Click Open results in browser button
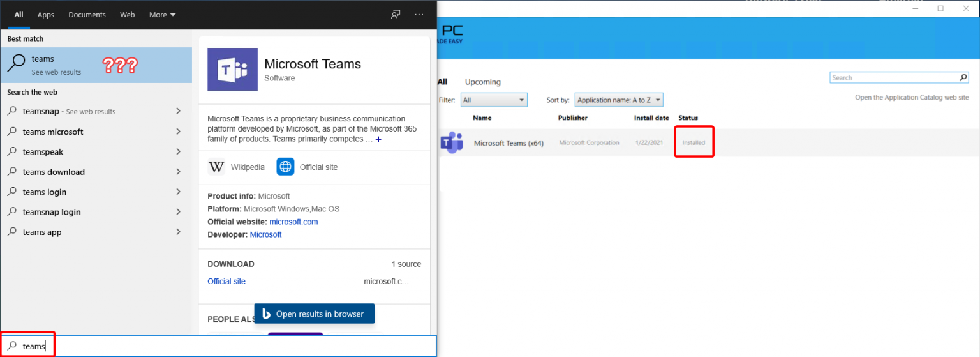 pyautogui.click(x=314, y=314)
